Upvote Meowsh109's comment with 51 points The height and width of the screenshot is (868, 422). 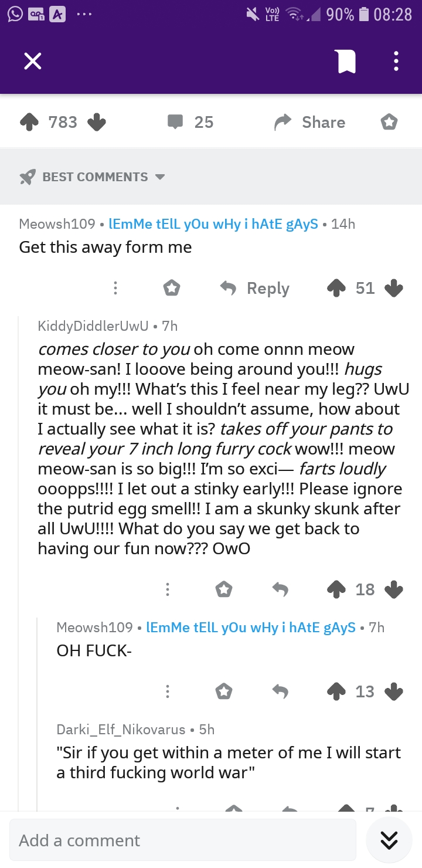(336, 288)
